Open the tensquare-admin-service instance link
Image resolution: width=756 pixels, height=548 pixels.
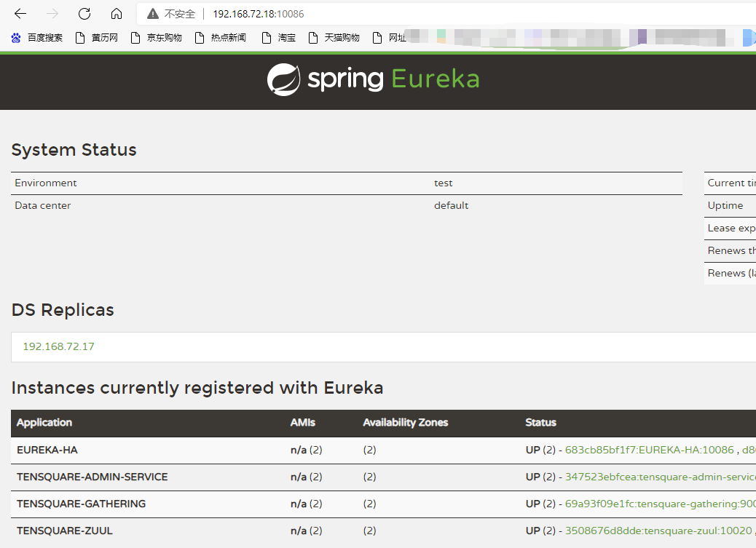point(659,477)
